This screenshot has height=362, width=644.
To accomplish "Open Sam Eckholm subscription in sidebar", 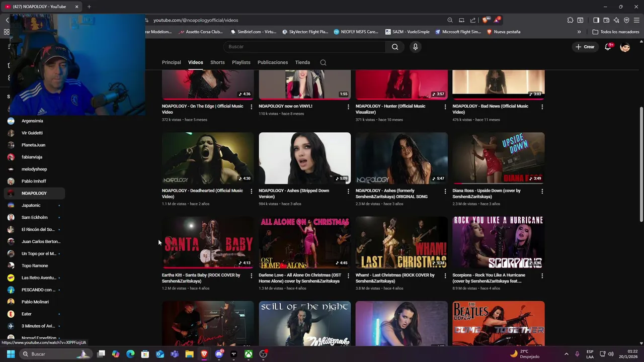I will click(34, 217).
